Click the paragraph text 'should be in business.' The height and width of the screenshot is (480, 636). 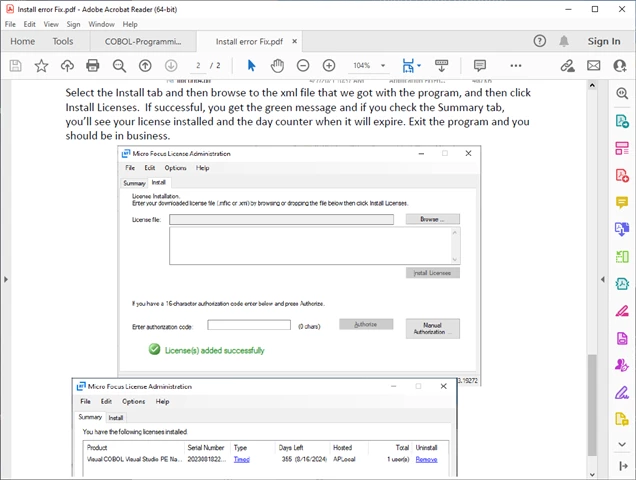coord(118,136)
